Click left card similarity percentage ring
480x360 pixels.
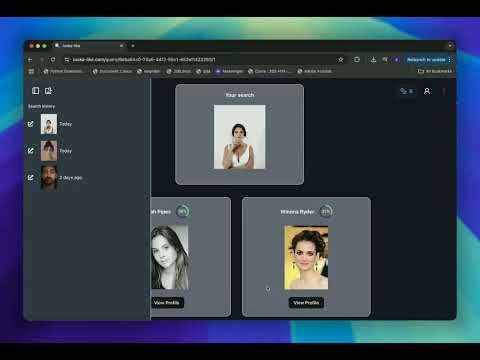182,211
